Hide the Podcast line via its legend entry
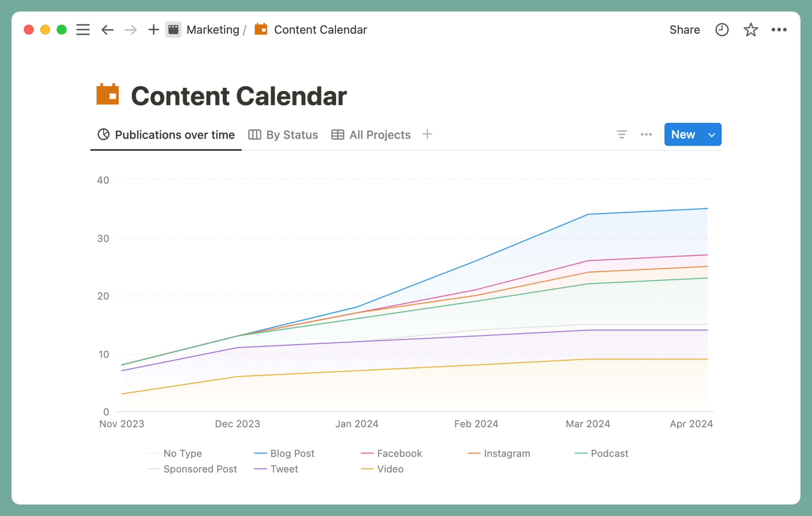 pyautogui.click(x=610, y=453)
